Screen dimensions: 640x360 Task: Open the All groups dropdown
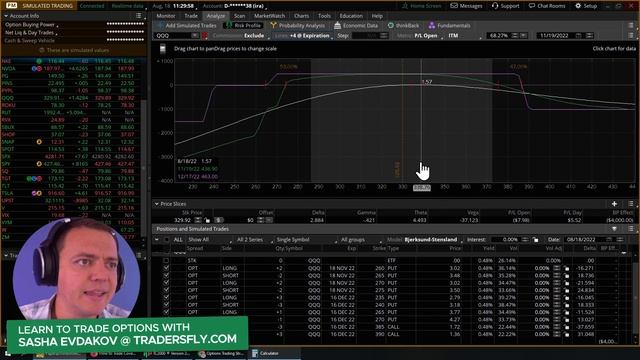pos(361,240)
